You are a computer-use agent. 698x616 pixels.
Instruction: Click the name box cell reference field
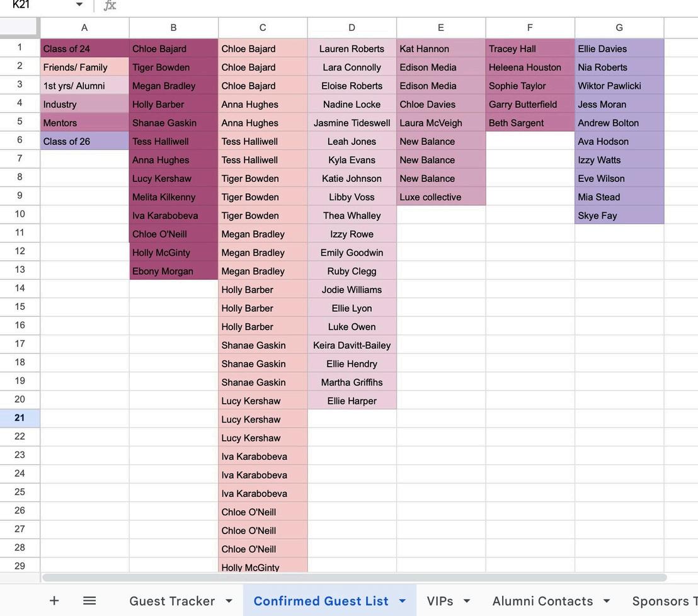38,5
